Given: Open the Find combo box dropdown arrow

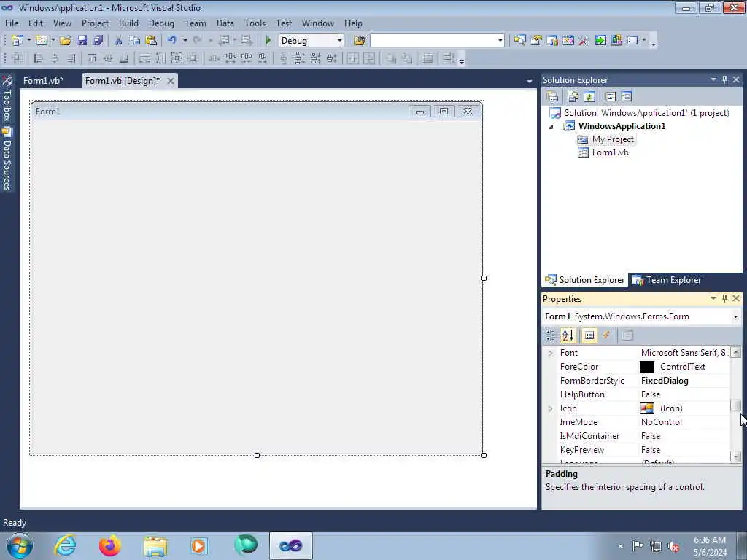Looking at the screenshot, I should coord(500,41).
